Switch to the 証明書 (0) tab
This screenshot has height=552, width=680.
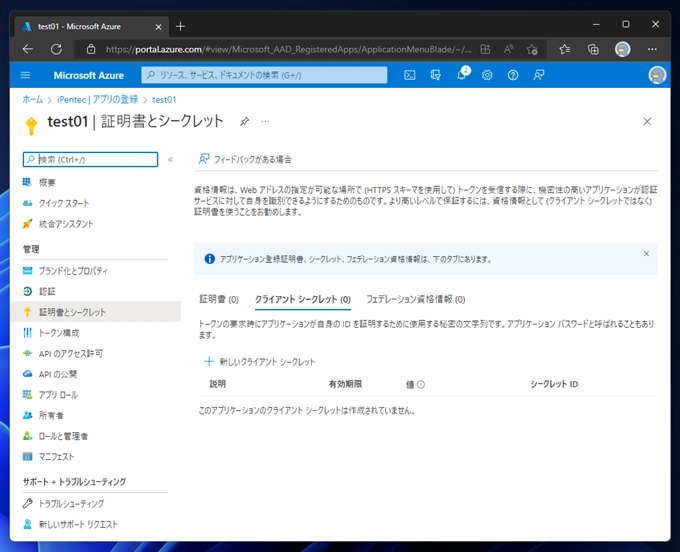pyautogui.click(x=219, y=299)
